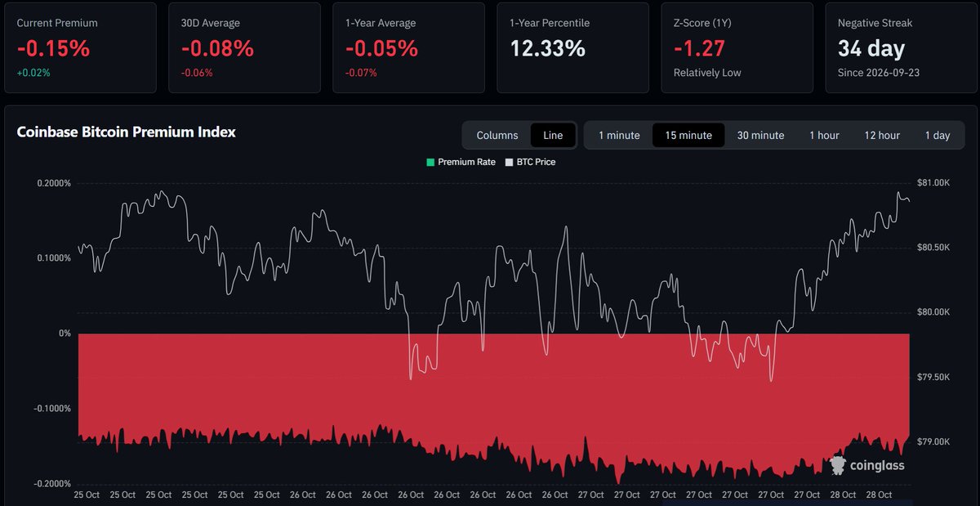Image resolution: width=980 pixels, height=506 pixels.
Task: Switch chart to Columns view
Action: (x=497, y=135)
